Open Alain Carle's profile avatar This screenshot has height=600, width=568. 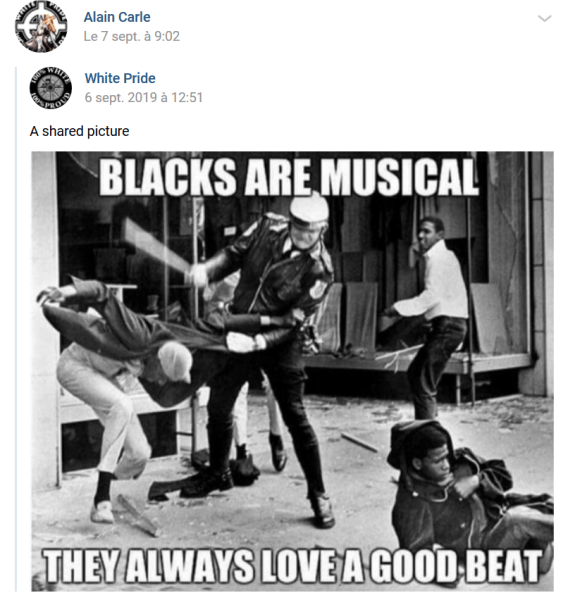41,26
